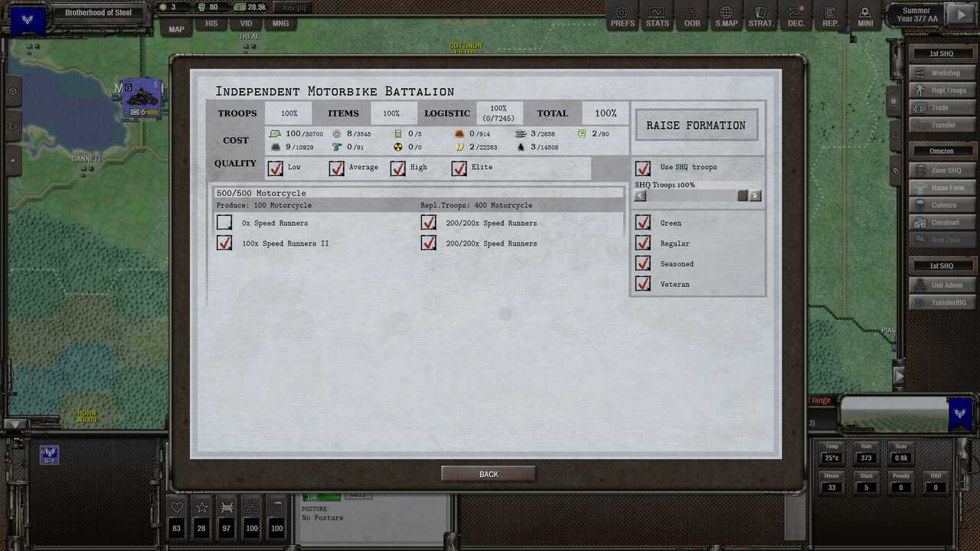The image size is (980, 551).
Task: Click the Omicron zone header
Action: pos(941,151)
